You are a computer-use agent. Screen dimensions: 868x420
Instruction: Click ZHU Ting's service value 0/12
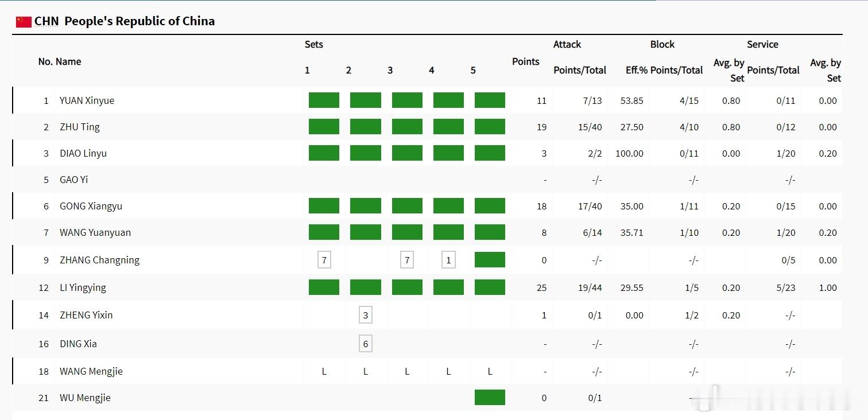point(786,127)
